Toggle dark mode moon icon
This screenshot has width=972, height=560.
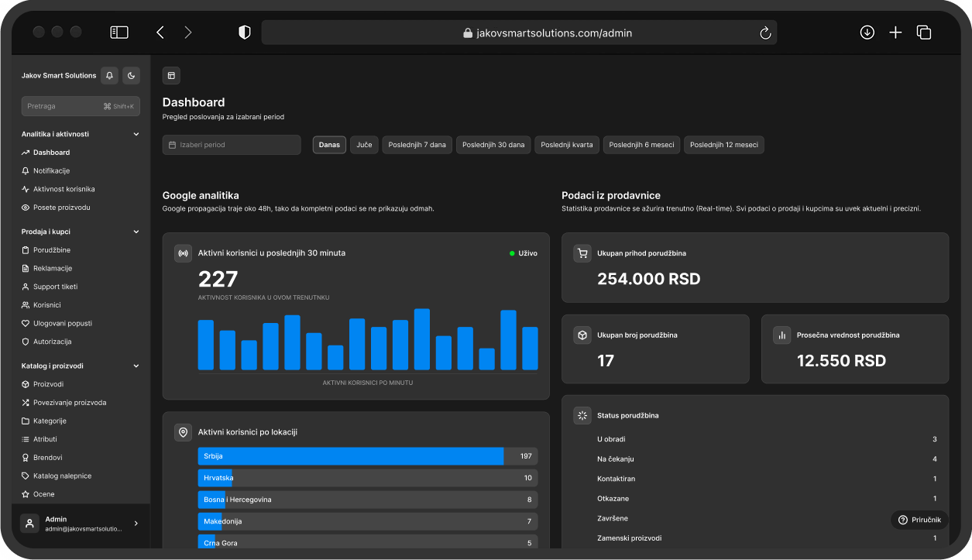[x=132, y=75]
